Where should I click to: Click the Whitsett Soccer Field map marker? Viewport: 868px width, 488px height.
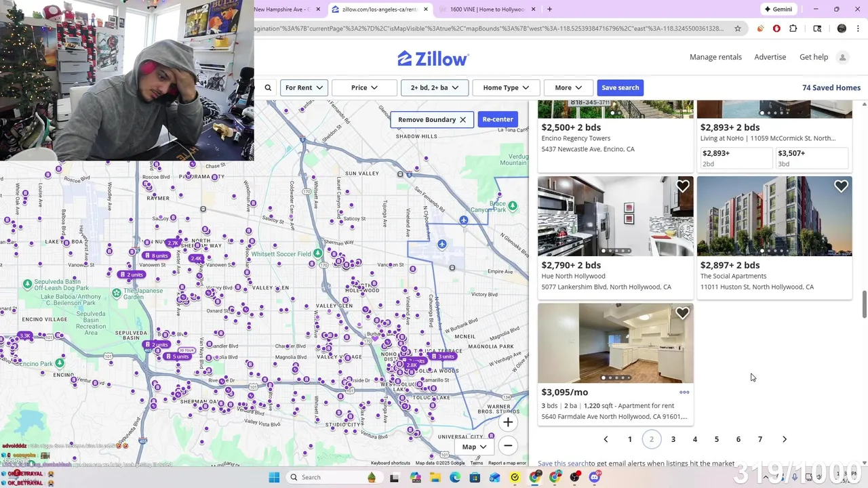tap(317, 253)
